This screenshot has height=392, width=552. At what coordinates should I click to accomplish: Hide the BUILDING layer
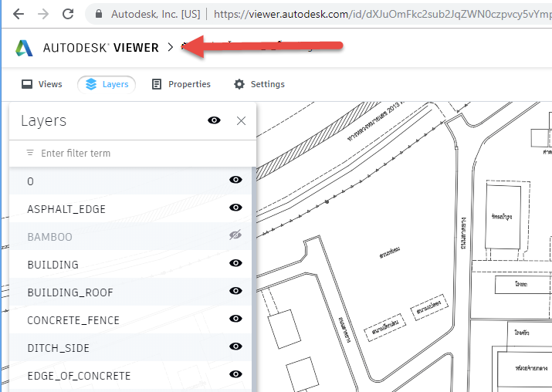click(x=235, y=263)
